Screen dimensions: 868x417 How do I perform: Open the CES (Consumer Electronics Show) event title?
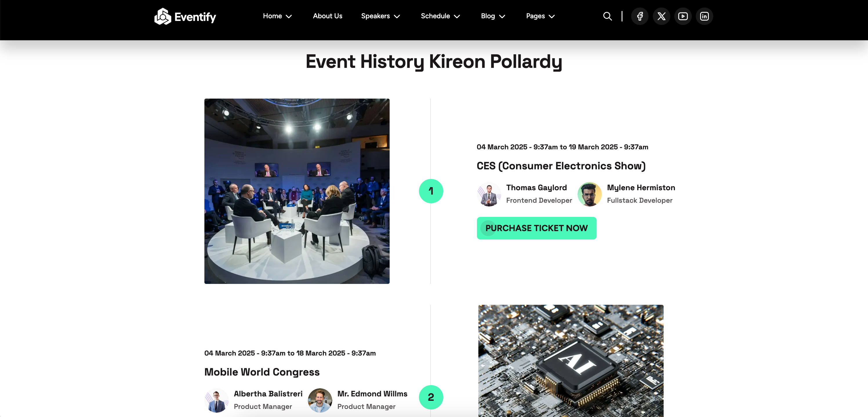(x=561, y=166)
